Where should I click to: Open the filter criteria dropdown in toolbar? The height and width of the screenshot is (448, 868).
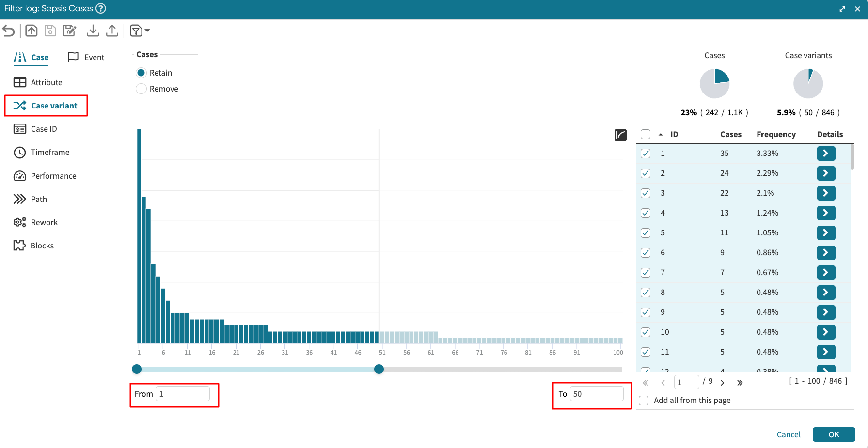(140, 31)
